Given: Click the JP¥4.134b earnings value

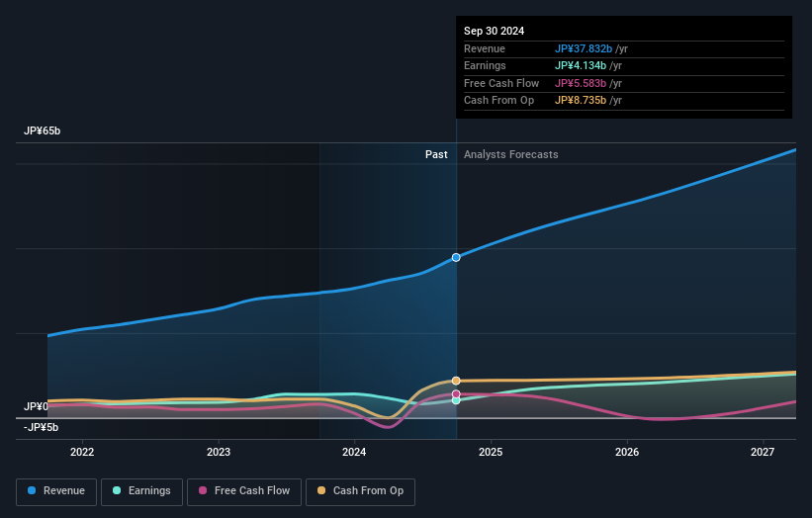Looking at the screenshot, I should [x=581, y=65].
